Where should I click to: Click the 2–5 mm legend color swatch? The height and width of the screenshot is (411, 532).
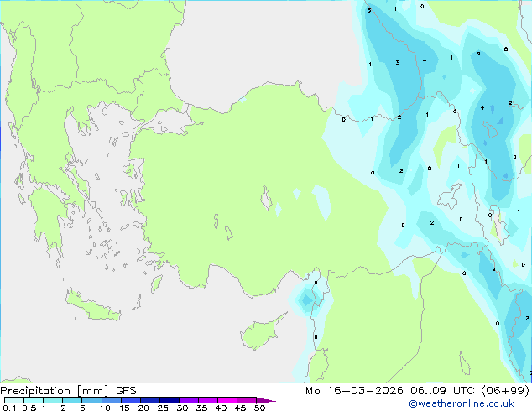pyautogui.click(x=72, y=400)
